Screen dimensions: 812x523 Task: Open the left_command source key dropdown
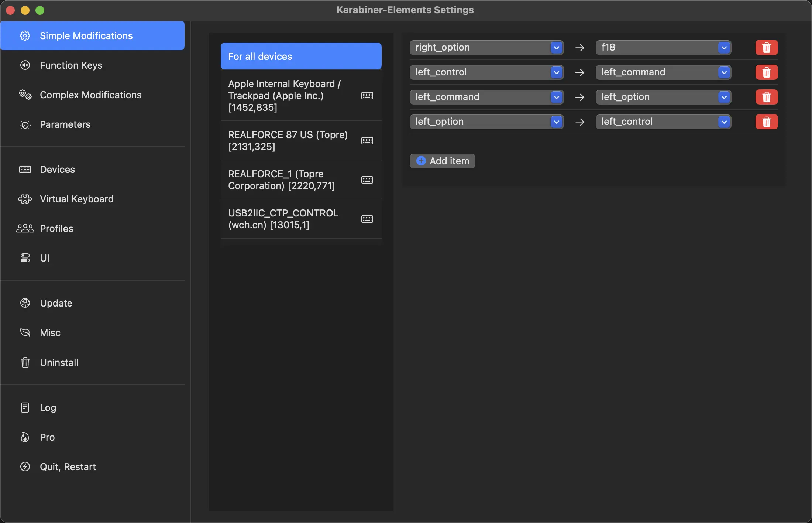(486, 97)
